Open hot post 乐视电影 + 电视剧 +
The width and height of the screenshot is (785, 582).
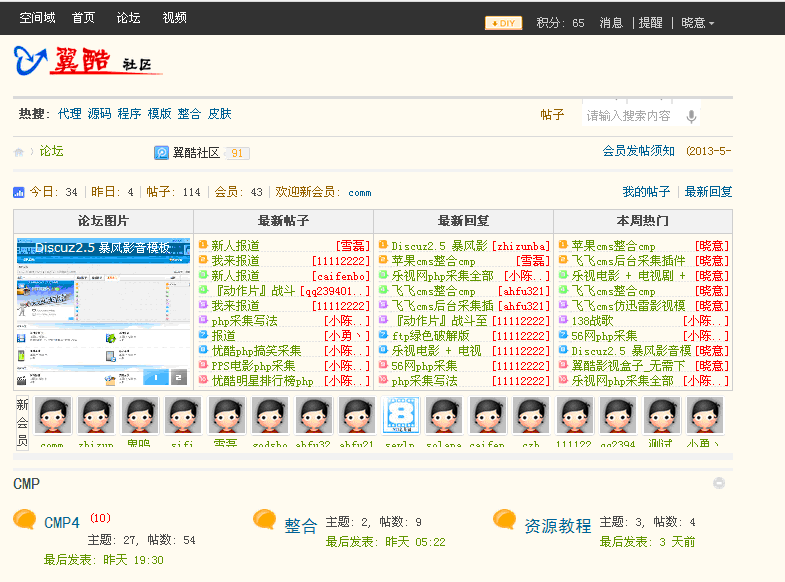click(x=628, y=276)
